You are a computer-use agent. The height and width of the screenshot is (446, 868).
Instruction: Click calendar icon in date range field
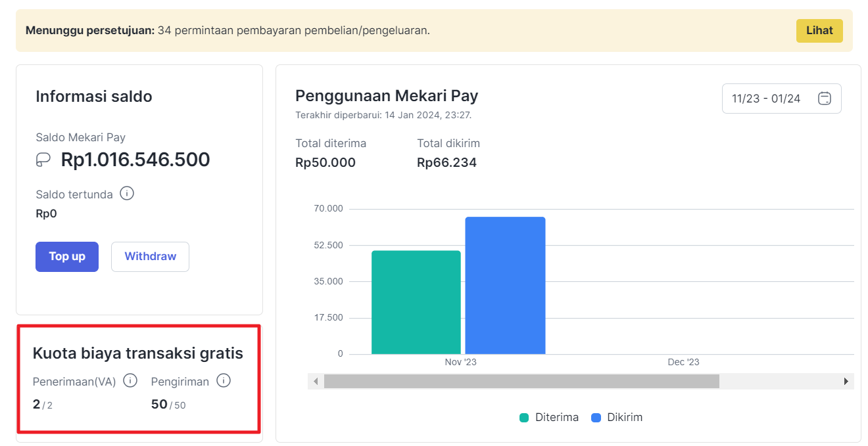click(825, 99)
